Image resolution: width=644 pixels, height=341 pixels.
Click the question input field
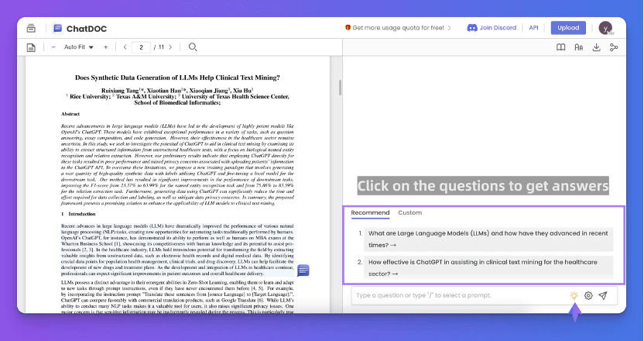coord(457,295)
